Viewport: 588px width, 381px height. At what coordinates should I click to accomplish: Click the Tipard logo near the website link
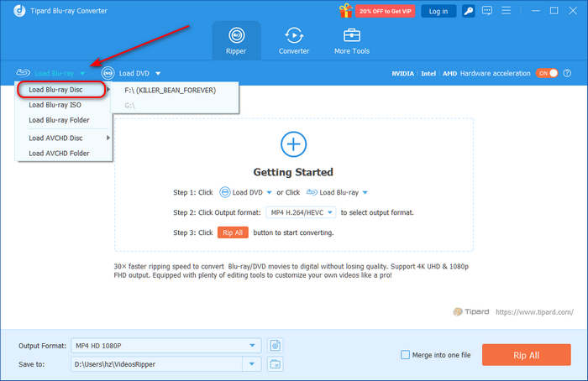point(471,311)
